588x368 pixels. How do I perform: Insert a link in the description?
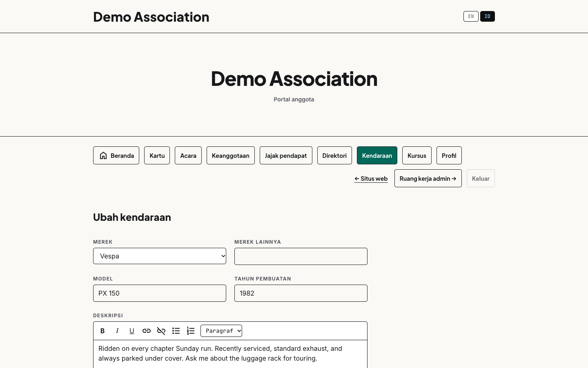coord(147,331)
